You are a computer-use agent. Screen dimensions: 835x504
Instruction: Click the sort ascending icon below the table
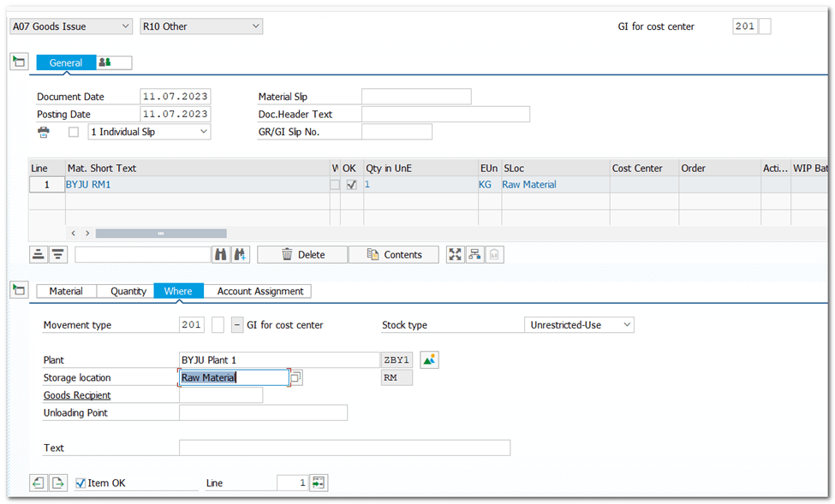pyautogui.click(x=39, y=254)
